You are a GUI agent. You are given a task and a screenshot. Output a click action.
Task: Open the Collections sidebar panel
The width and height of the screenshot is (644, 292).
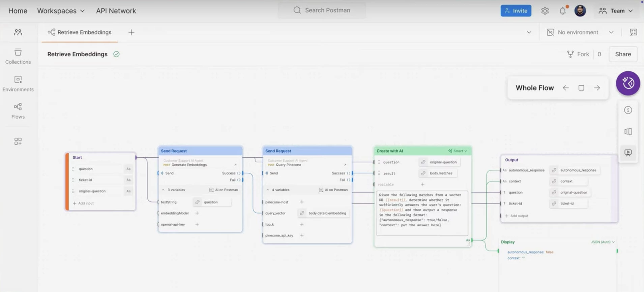point(18,56)
